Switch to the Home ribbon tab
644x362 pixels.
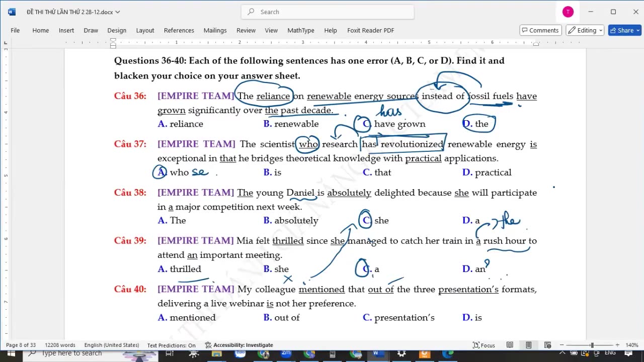coord(41,30)
